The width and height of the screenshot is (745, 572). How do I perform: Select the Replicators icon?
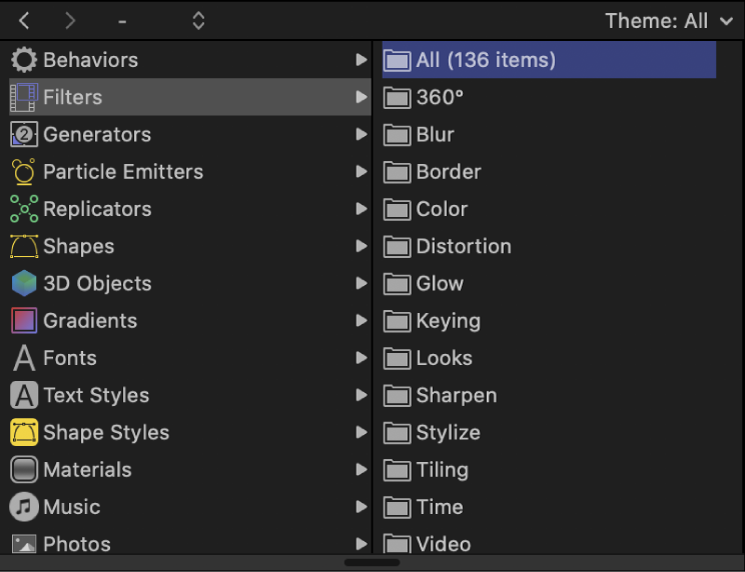pos(24,209)
